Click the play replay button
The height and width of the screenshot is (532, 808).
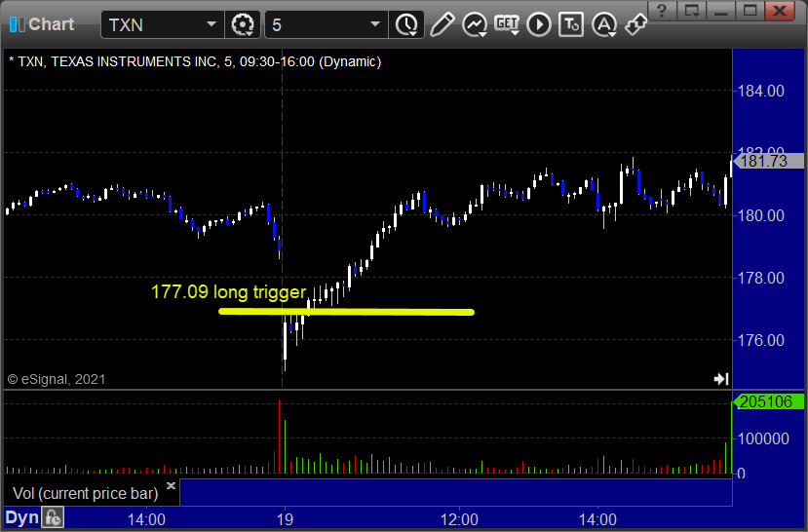click(538, 24)
